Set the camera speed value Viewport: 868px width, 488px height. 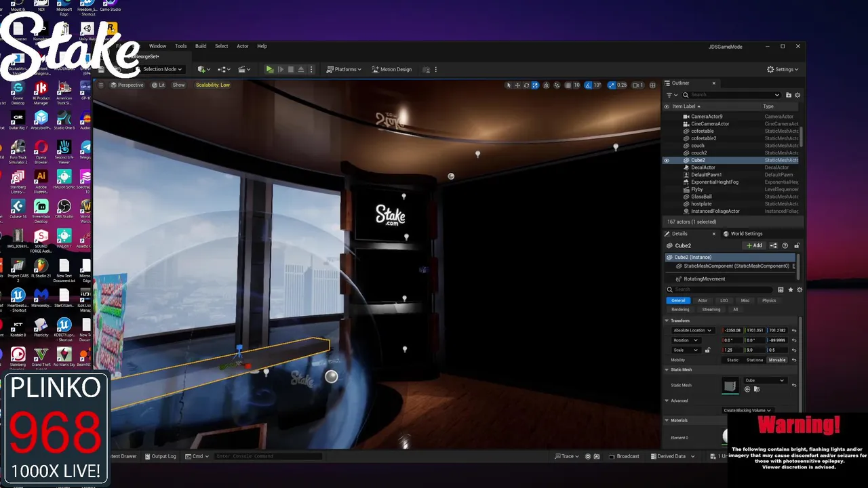pos(637,85)
